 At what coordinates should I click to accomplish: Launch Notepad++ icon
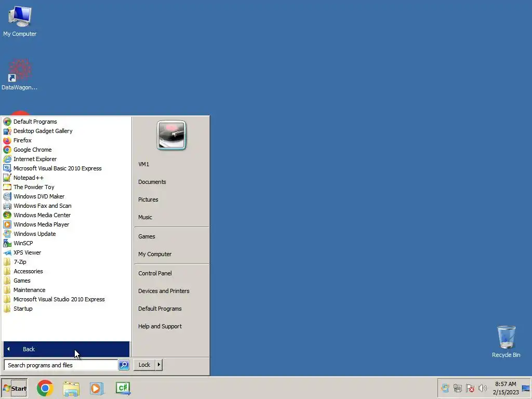point(7,178)
